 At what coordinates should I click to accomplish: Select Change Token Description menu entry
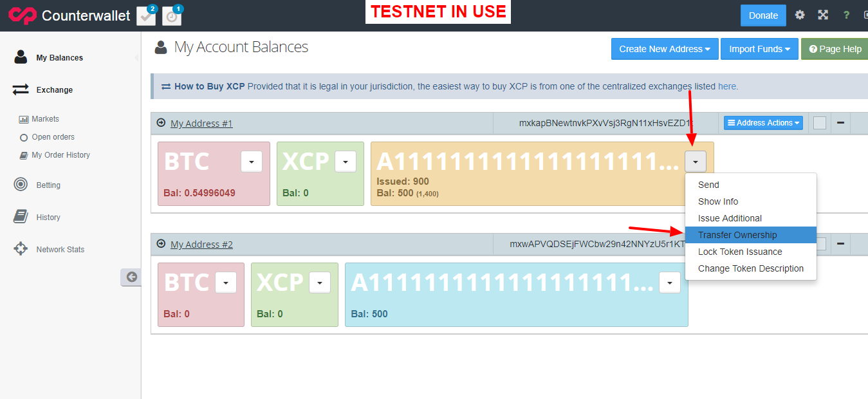pyautogui.click(x=751, y=268)
